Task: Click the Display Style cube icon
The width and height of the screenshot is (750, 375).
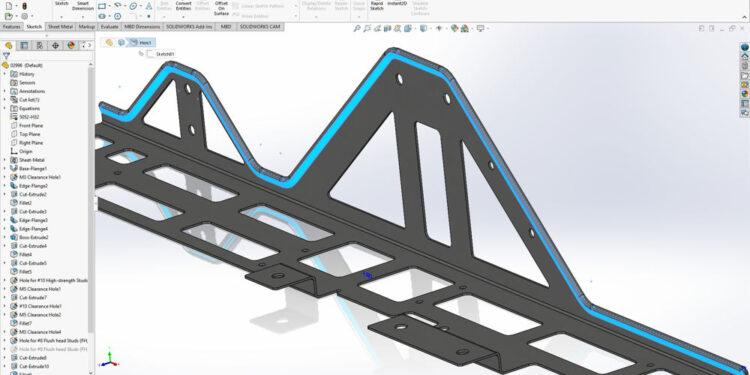Action: coord(423,29)
